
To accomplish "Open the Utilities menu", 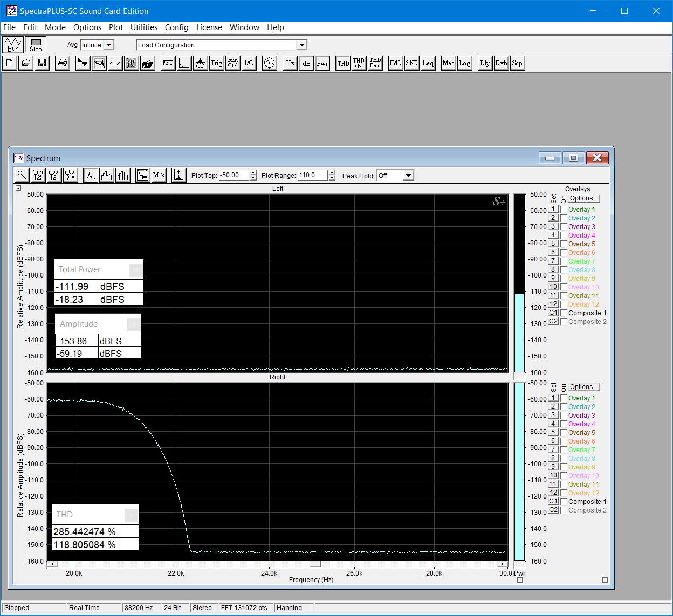I will tap(143, 27).
